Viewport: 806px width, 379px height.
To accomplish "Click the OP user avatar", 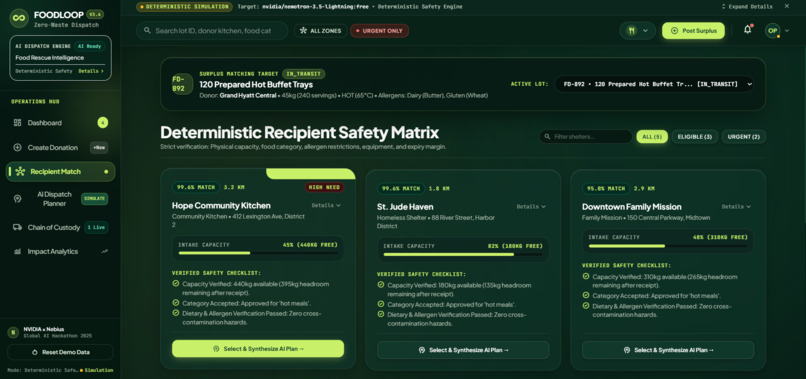I will 772,31.
